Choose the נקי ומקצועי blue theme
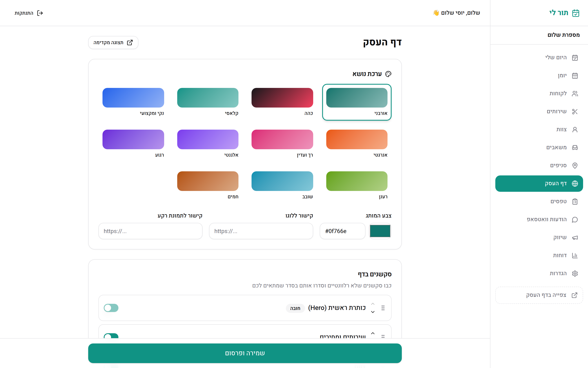 coord(133,102)
